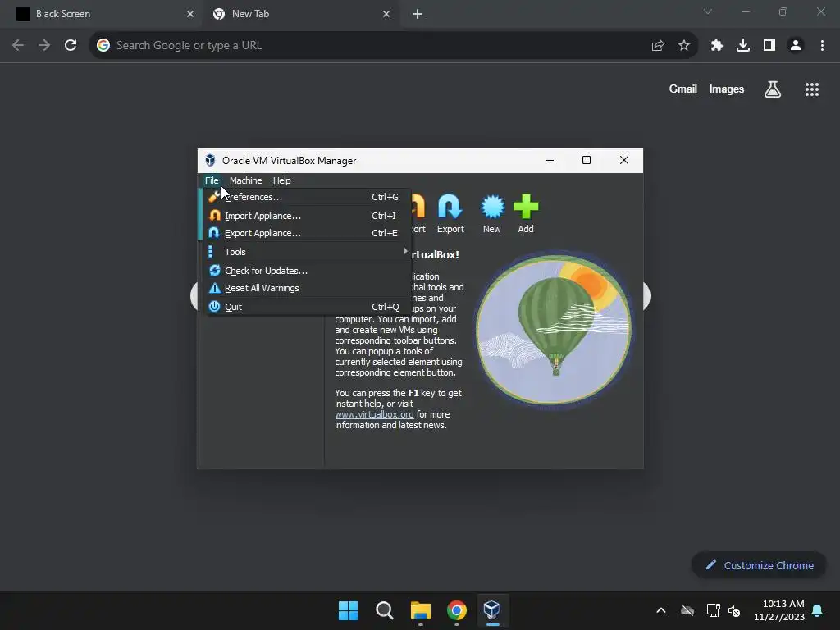Screen dimensions: 840x630
Task: Click the Export toolbar icon
Action: coord(450,214)
